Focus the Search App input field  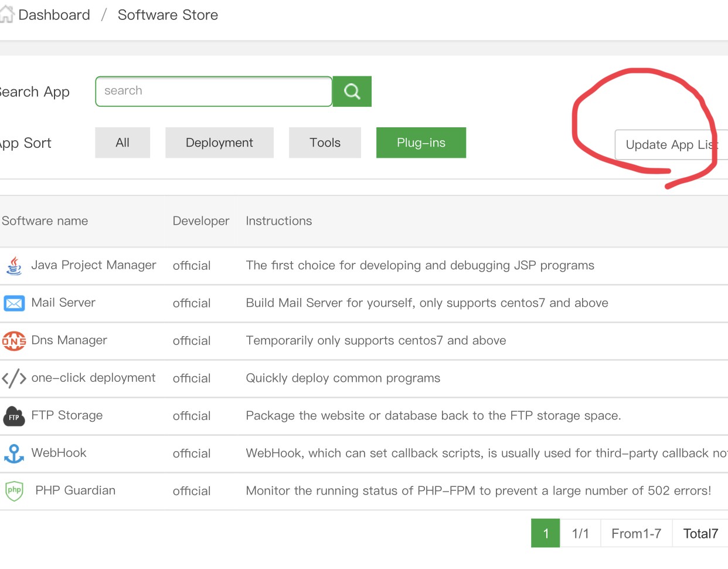click(x=213, y=91)
